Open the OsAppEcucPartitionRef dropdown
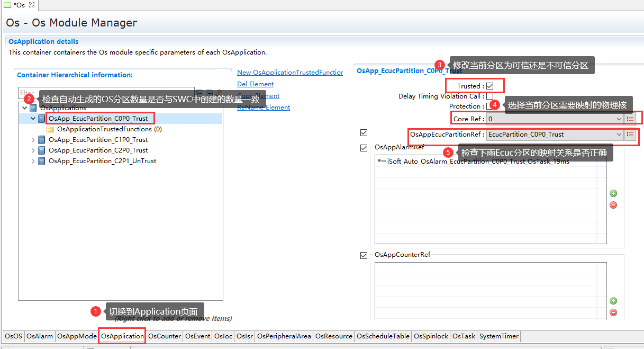644x349 pixels. pyautogui.click(x=619, y=135)
